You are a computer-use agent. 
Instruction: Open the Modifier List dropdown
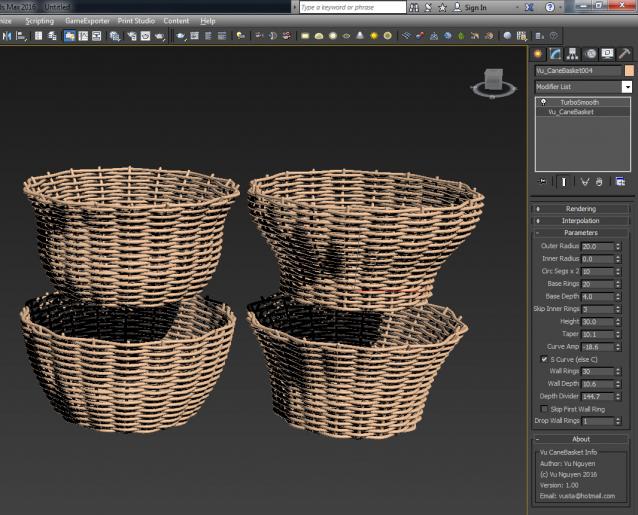point(626,87)
